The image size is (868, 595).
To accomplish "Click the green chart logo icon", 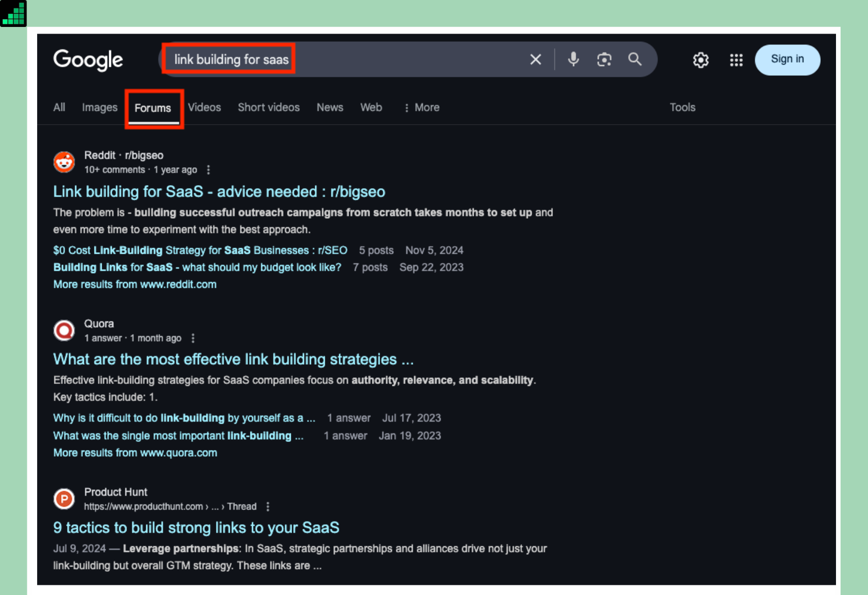I will tap(13, 13).
